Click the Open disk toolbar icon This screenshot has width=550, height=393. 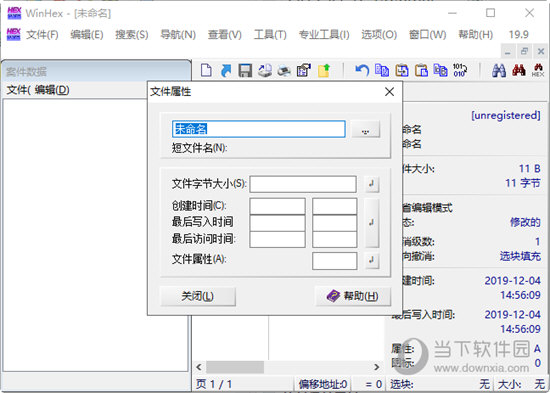click(x=265, y=70)
